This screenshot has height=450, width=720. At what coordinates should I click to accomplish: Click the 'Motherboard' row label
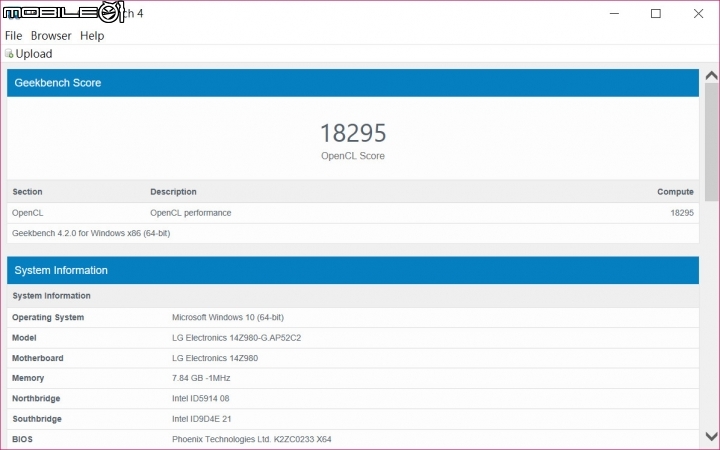pos(38,358)
